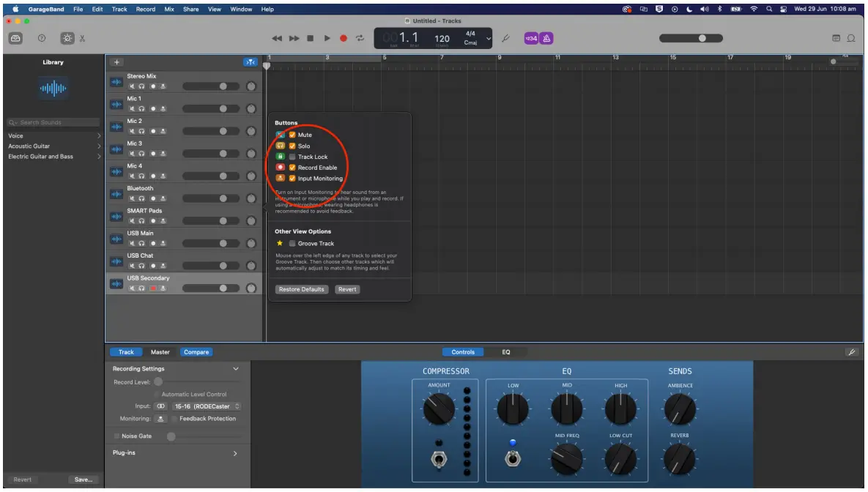Viewport: 868px width, 492px height.
Task: Expand the Plug-ins section
Action: point(236,453)
